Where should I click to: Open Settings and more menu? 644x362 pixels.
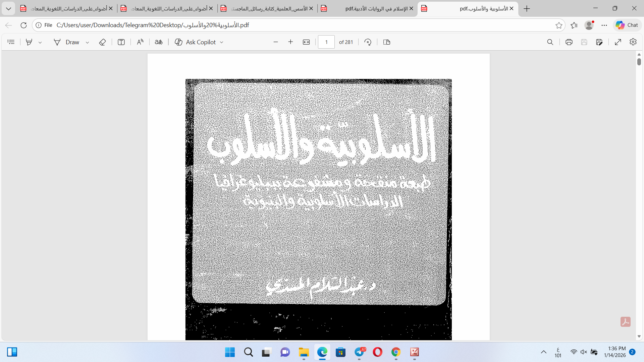click(604, 25)
